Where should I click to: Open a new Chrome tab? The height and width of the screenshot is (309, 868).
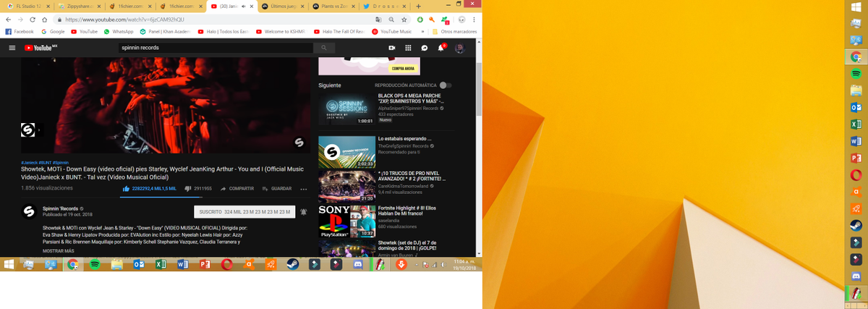pyautogui.click(x=419, y=6)
